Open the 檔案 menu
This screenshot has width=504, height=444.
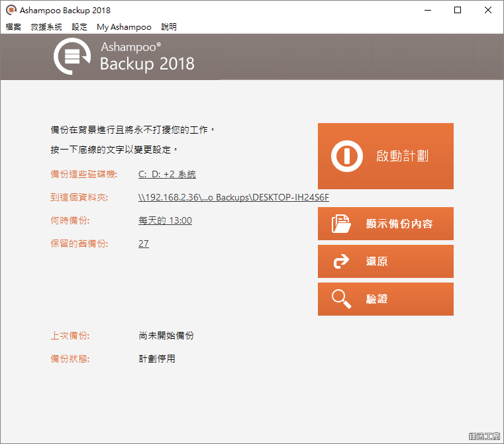click(13, 27)
